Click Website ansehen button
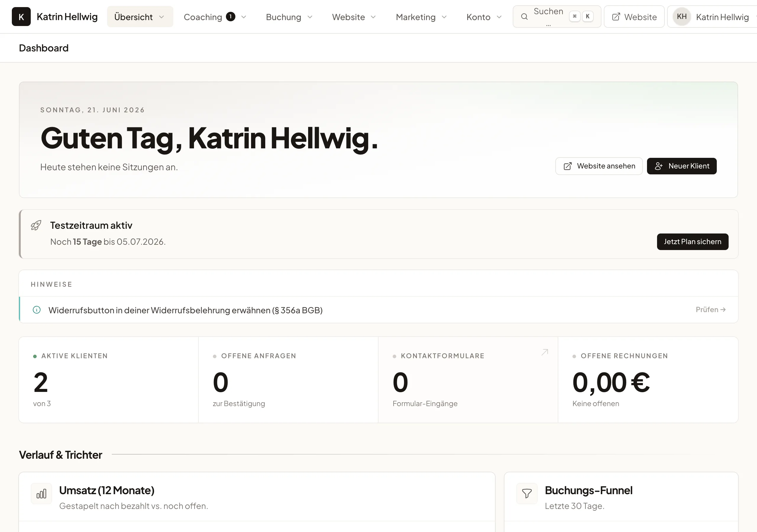The image size is (757, 532). [x=599, y=166]
